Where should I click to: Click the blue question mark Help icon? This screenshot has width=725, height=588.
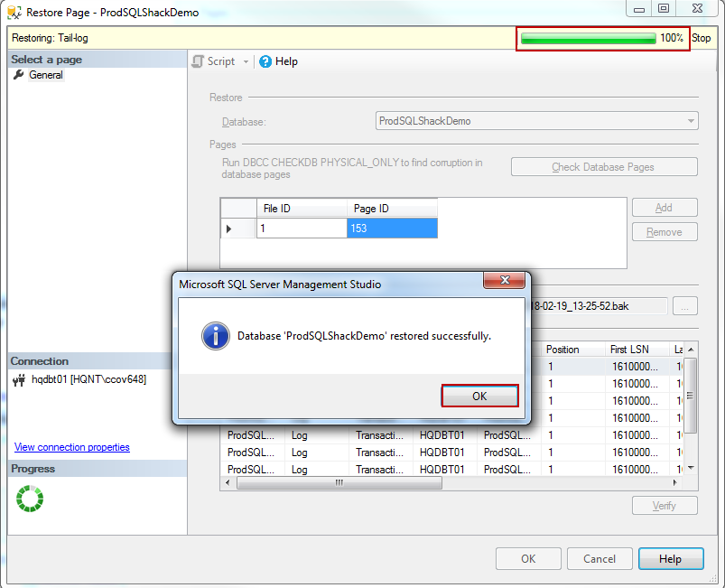point(265,61)
